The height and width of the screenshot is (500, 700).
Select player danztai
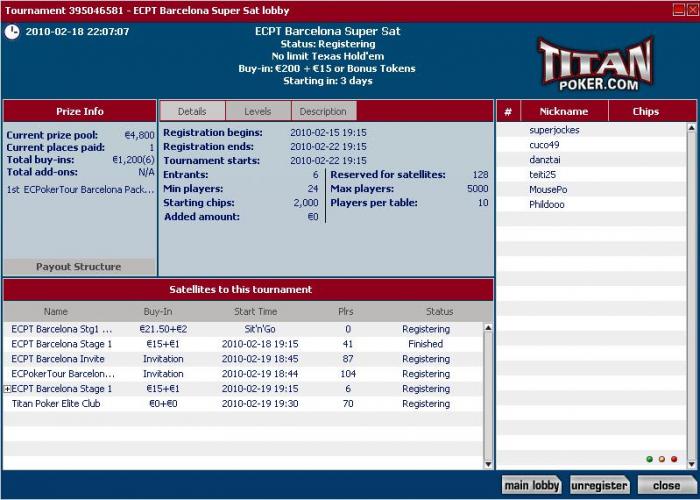(x=592, y=160)
